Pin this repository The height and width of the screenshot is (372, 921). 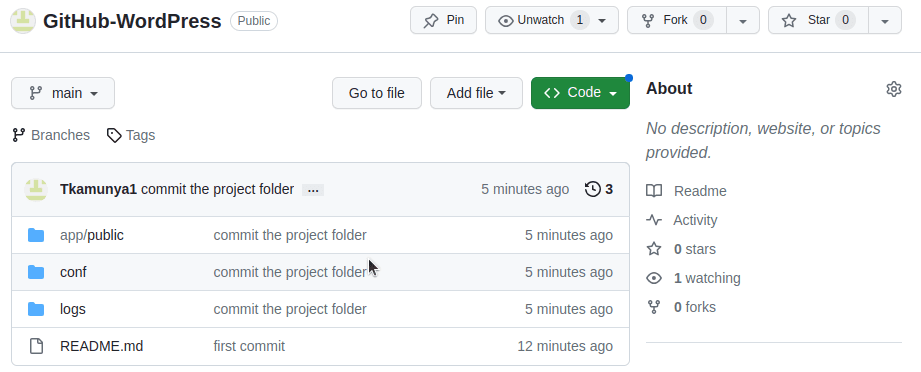point(443,21)
